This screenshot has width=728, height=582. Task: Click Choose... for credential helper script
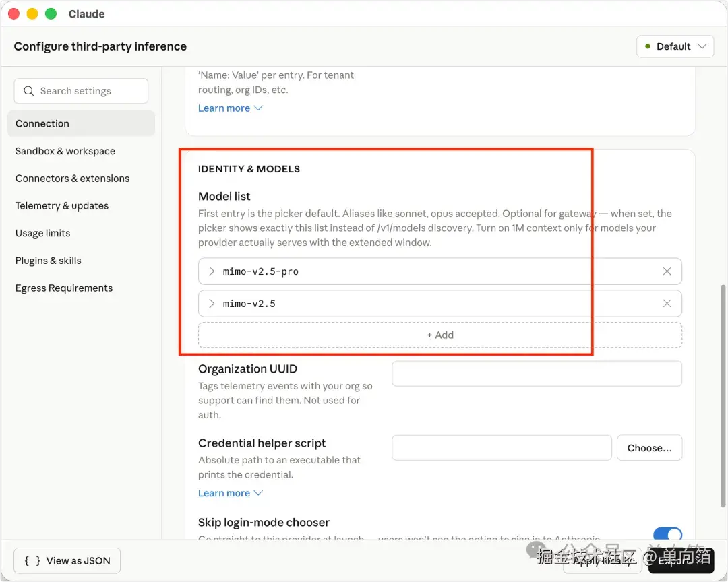coord(649,448)
